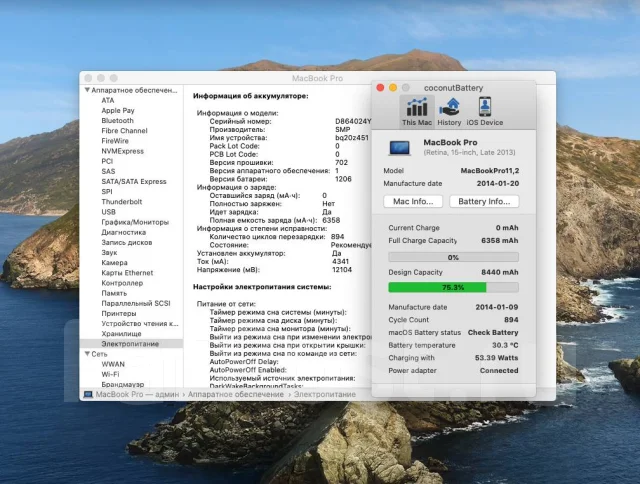
Task: Click the 0% current charge progress bar
Action: click(453, 257)
